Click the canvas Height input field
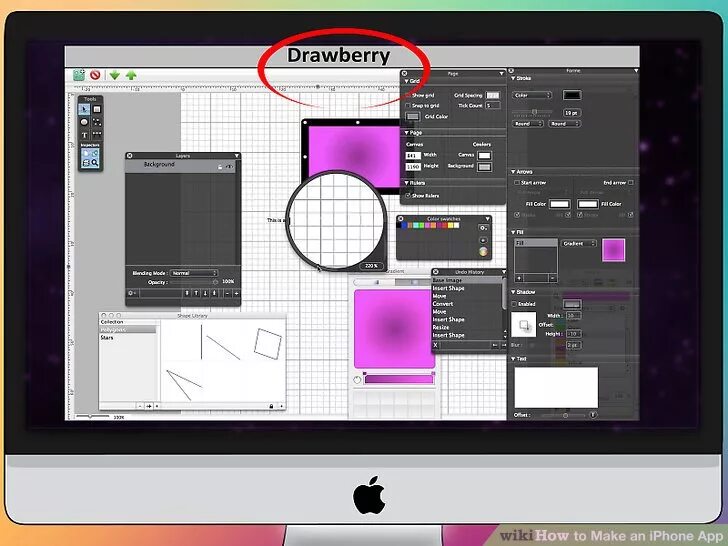 pyautogui.click(x=413, y=166)
